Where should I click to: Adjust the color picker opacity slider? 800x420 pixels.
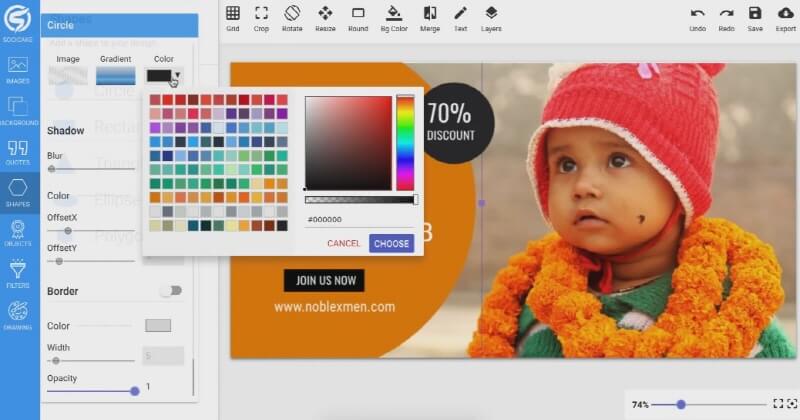coord(362,200)
